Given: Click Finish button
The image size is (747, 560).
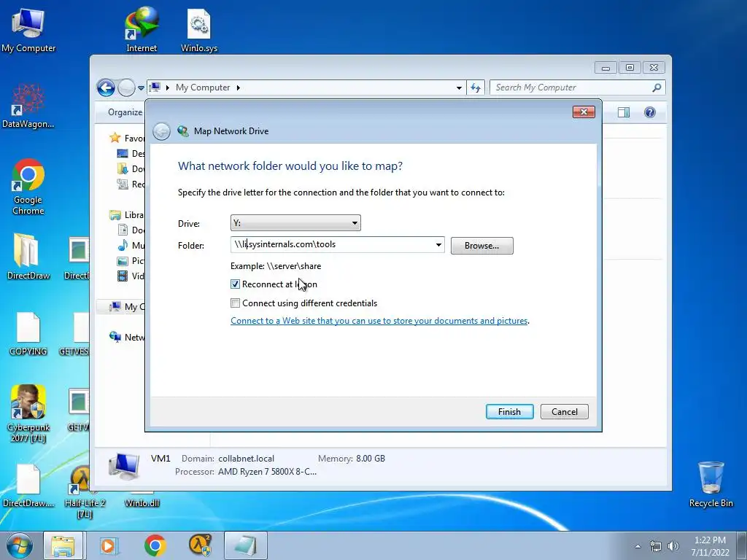Looking at the screenshot, I should point(509,412).
